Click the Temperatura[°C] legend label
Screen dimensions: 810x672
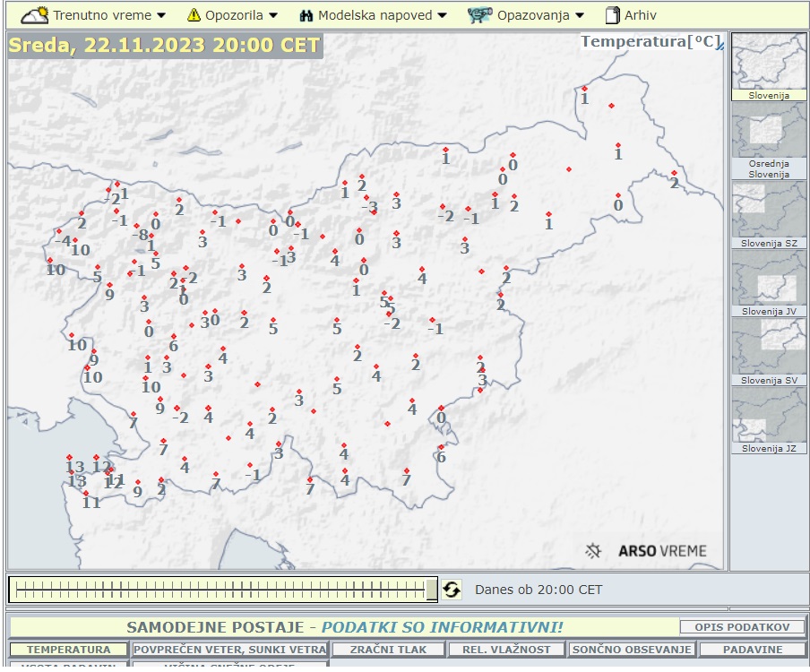pos(651,41)
